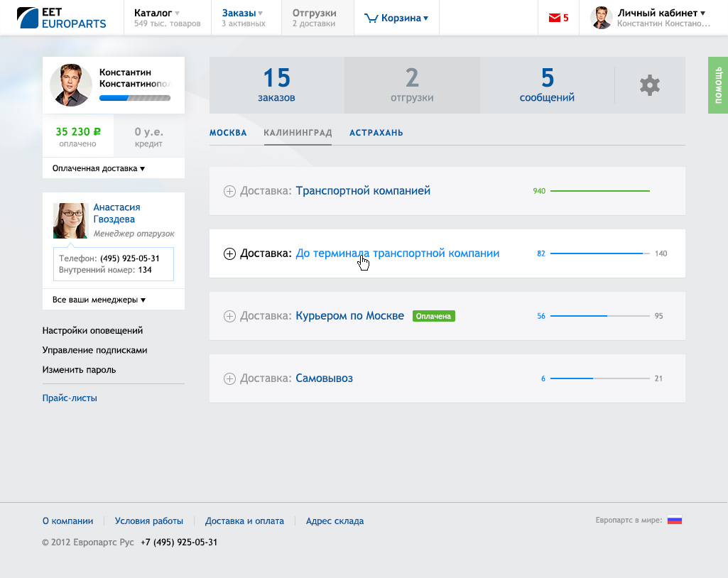The width and height of the screenshot is (728, 578).
Task: Switch to the 'Москва' city tab
Action: (x=228, y=133)
